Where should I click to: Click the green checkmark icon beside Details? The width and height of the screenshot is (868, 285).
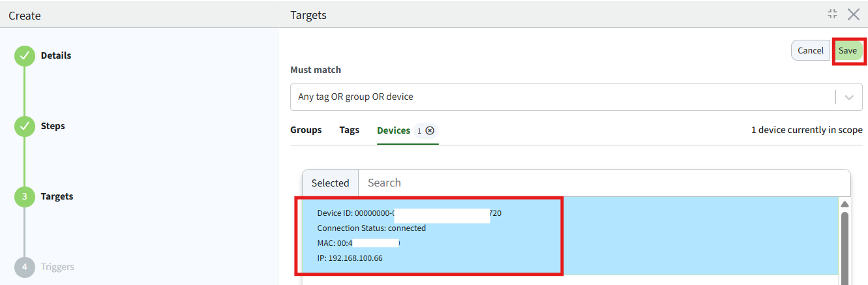(x=25, y=56)
